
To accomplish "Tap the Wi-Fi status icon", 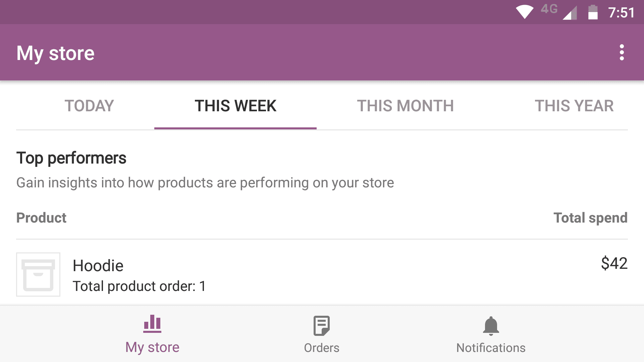I will (525, 12).
